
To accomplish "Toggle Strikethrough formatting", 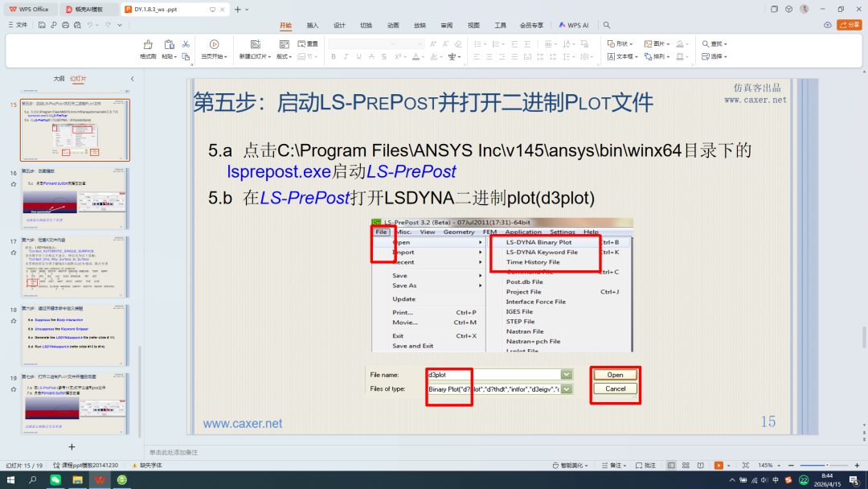I will [x=371, y=56].
